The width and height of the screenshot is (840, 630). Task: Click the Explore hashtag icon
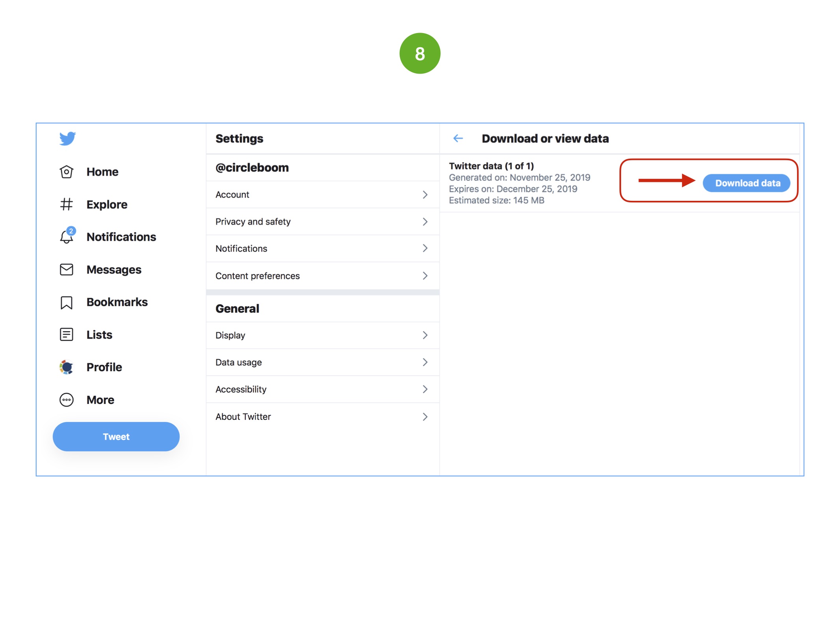(x=67, y=204)
